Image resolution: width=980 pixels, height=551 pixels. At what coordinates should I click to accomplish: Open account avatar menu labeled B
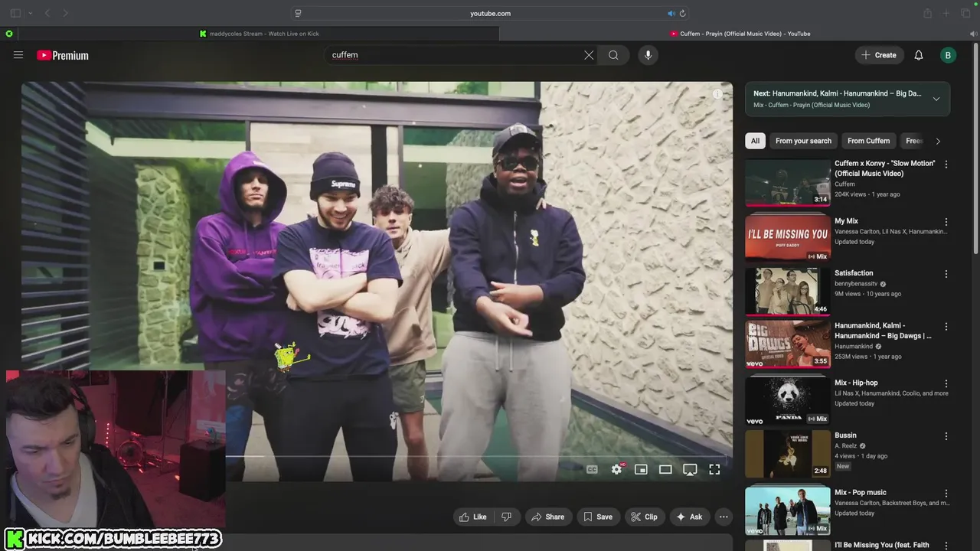click(x=948, y=55)
